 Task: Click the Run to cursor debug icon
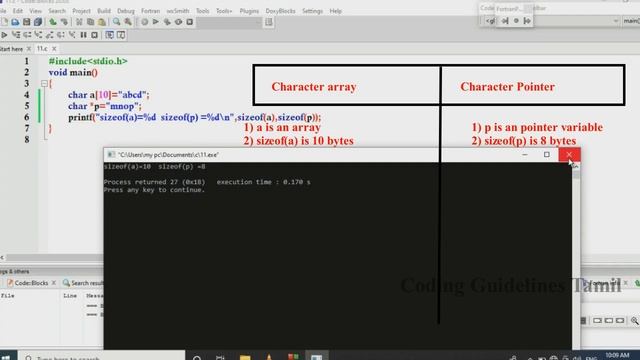point(16,35)
